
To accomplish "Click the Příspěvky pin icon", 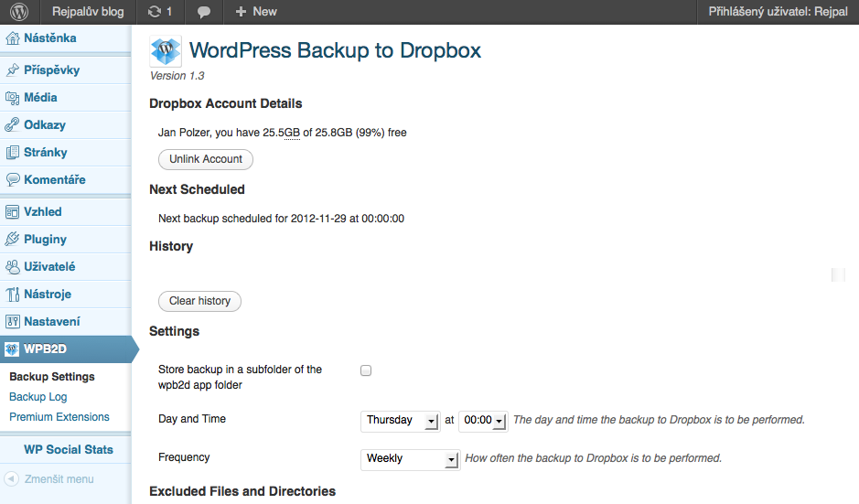I will pyautogui.click(x=12, y=70).
